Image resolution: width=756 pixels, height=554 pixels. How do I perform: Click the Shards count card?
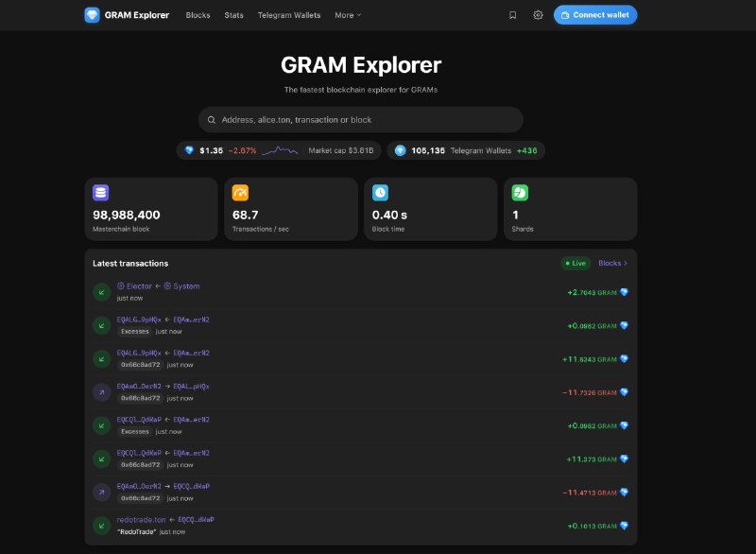(x=571, y=209)
